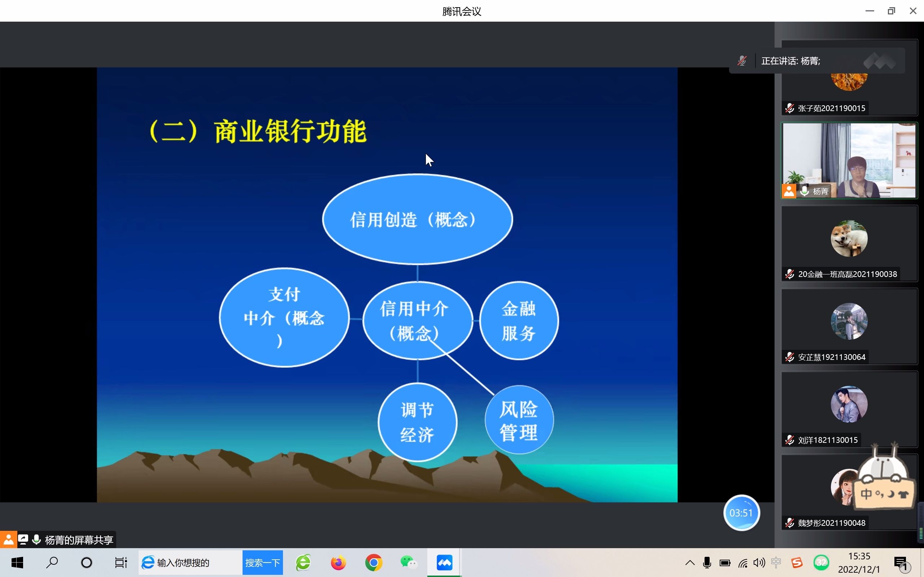Click the microphone status icon bottom left
The width and height of the screenshot is (924, 577).
point(35,539)
